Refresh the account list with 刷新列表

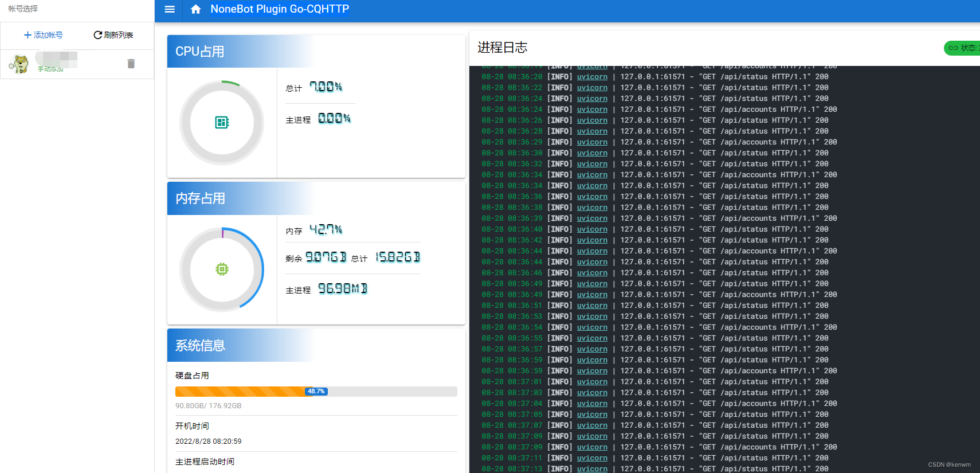(113, 35)
